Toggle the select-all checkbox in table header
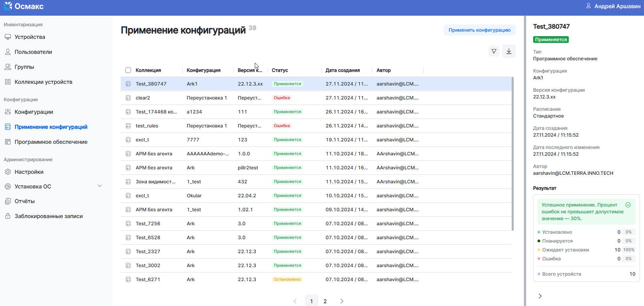Viewport: 644px width, 306px height. click(128, 70)
